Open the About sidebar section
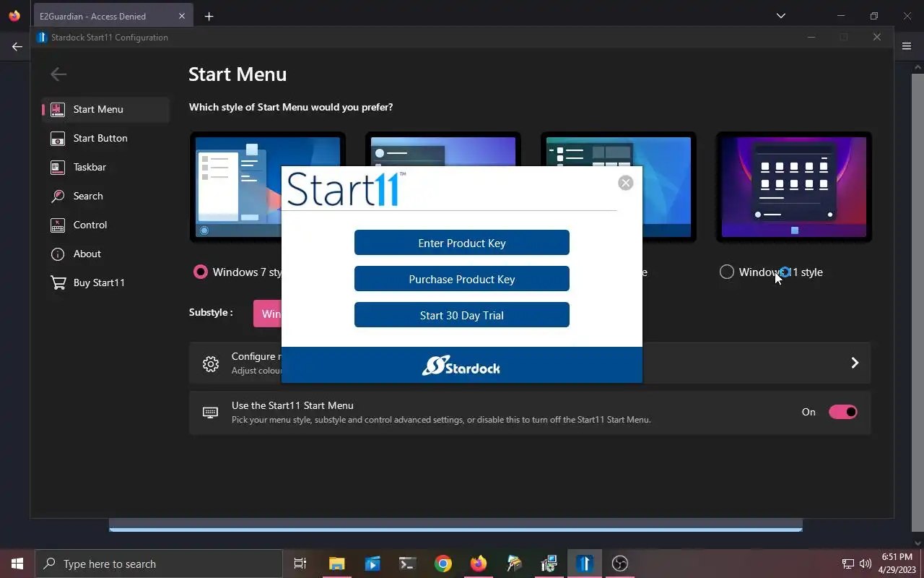The height and width of the screenshot is (578, 924). tap(105, 254)
